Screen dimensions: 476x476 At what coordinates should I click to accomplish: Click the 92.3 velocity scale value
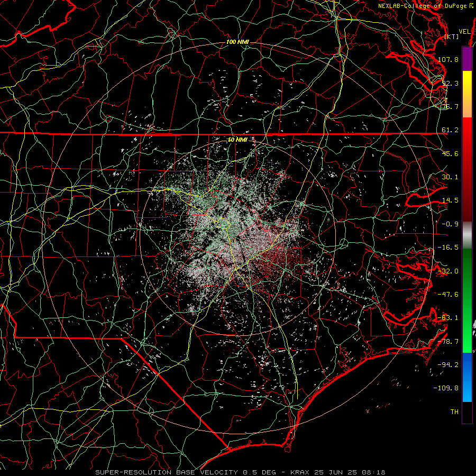[x=450, y=83]
